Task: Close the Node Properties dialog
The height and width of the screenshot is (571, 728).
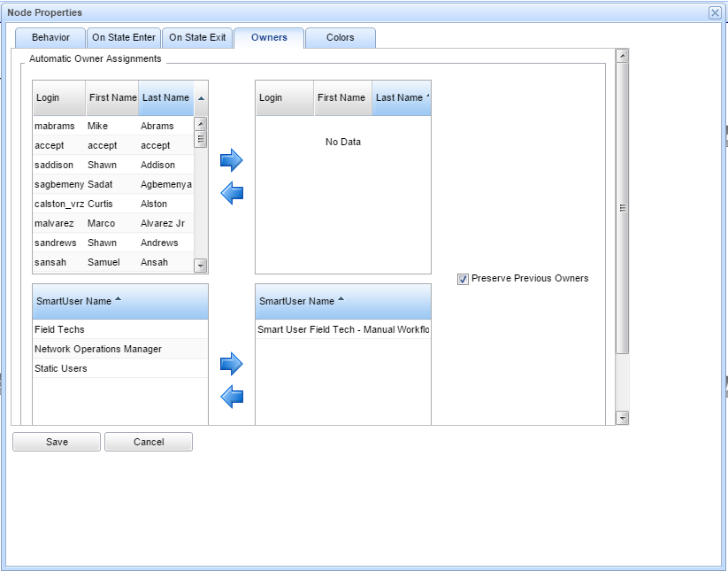Action: pos(715,12)
